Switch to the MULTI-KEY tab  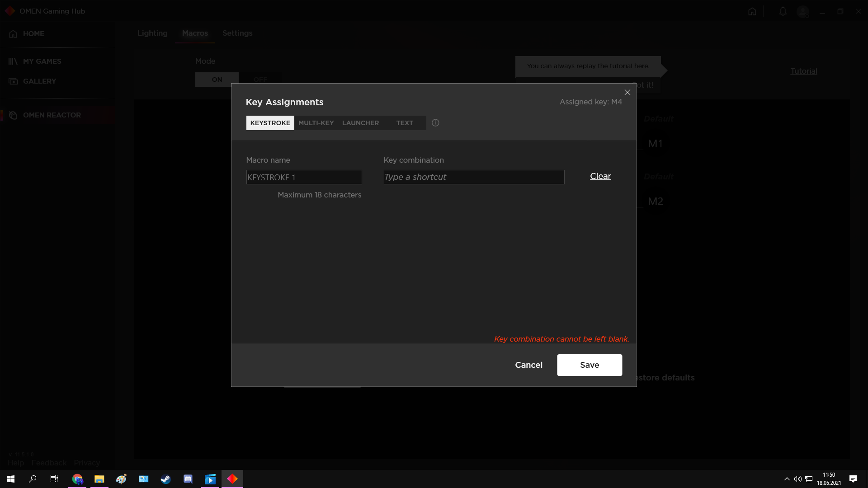click(x=316, y=123)
